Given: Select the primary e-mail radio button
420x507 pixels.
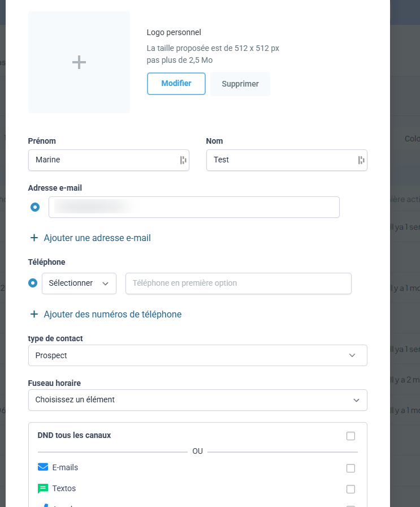Looking at the screenshot, I should click(x=35, y=207).
